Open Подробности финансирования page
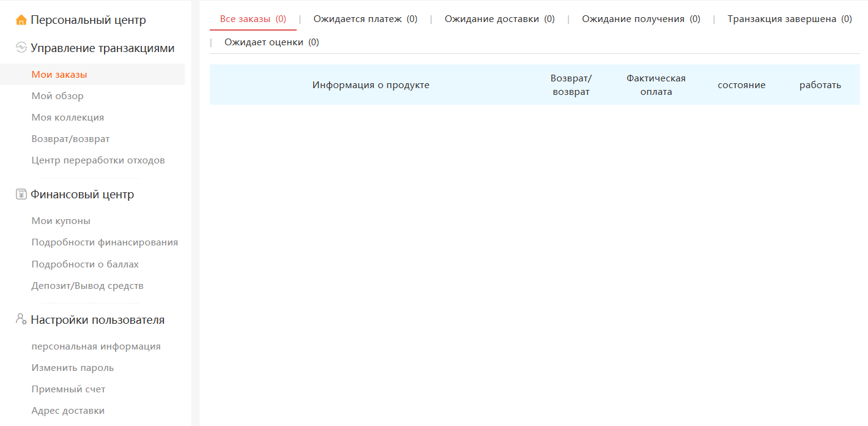Viewport: 868px width, 426px height. click(105, 242)
